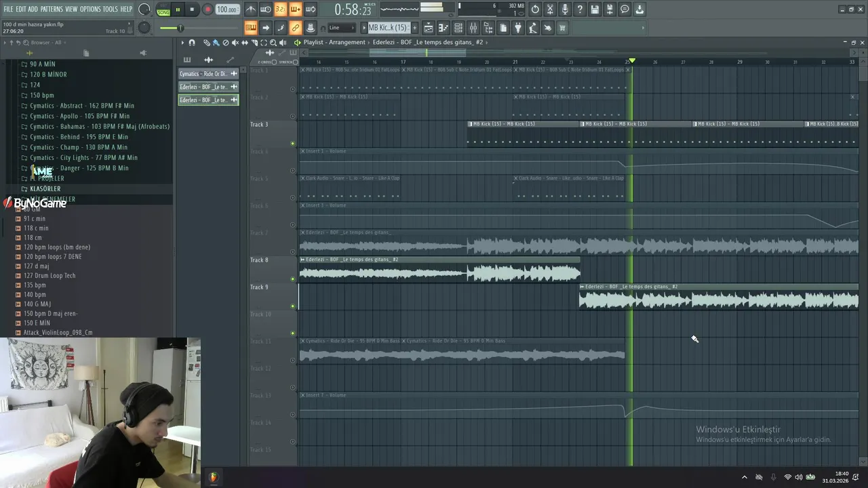868x488 pixels.
Task: Expand Cymatics - Bahamas - 103 BPM folder
Action: click(100, 126)
